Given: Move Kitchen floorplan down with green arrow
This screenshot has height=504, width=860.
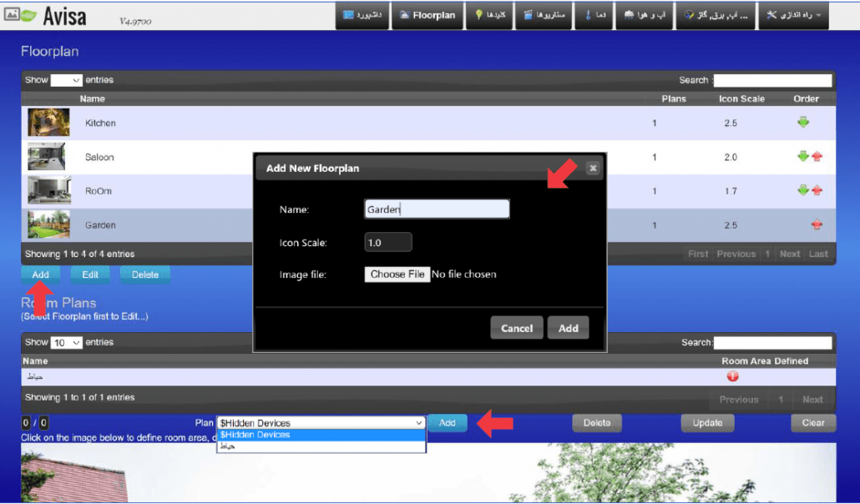Looking at the screenshot, I should [803, 123].
